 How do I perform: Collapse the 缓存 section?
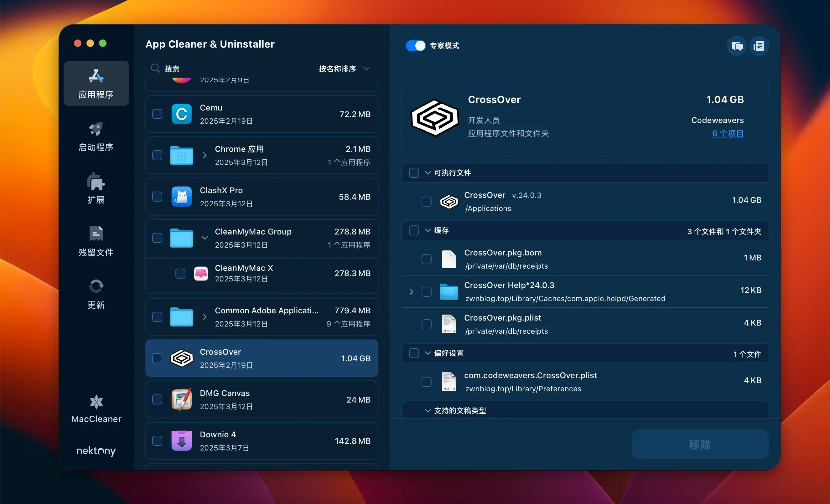click(428, 231)
